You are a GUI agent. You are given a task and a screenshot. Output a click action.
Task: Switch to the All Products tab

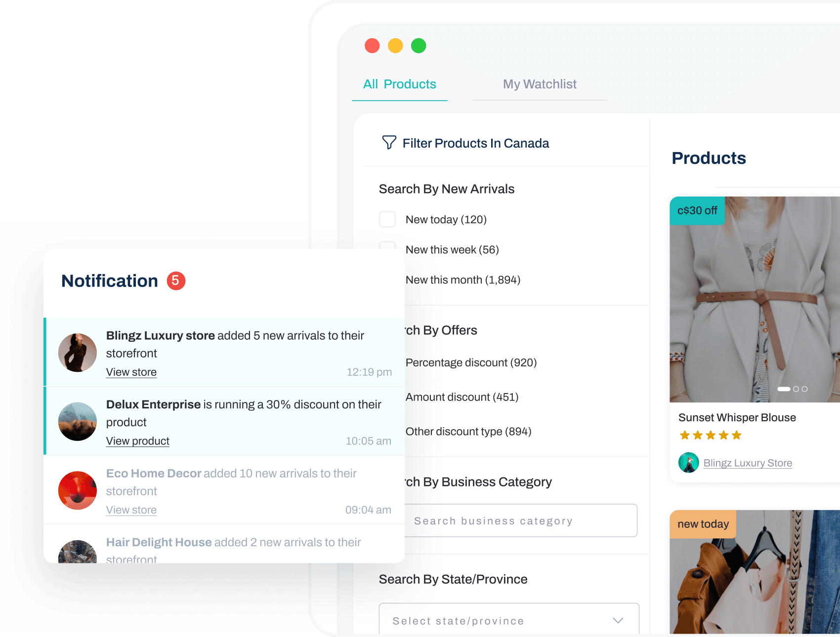[399, 84]
